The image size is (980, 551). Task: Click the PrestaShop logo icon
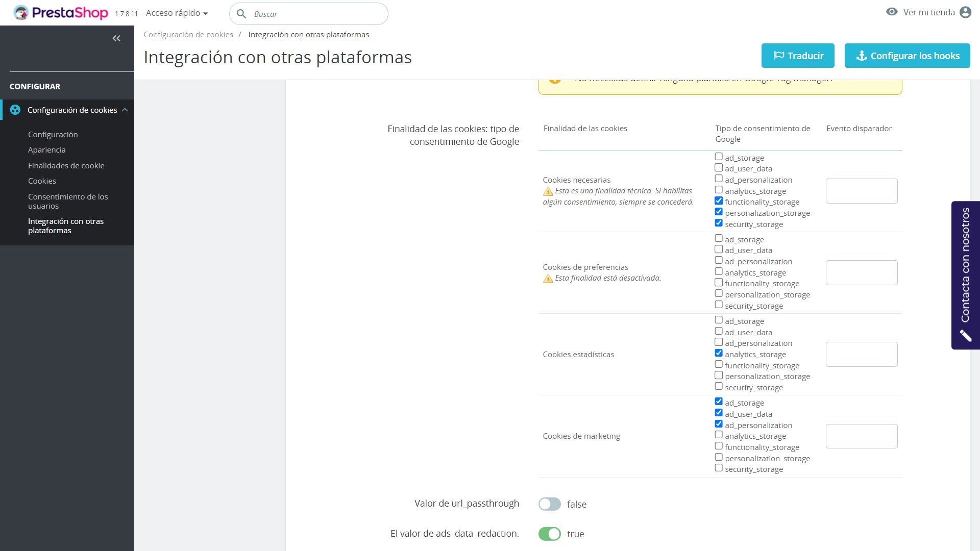21,13
